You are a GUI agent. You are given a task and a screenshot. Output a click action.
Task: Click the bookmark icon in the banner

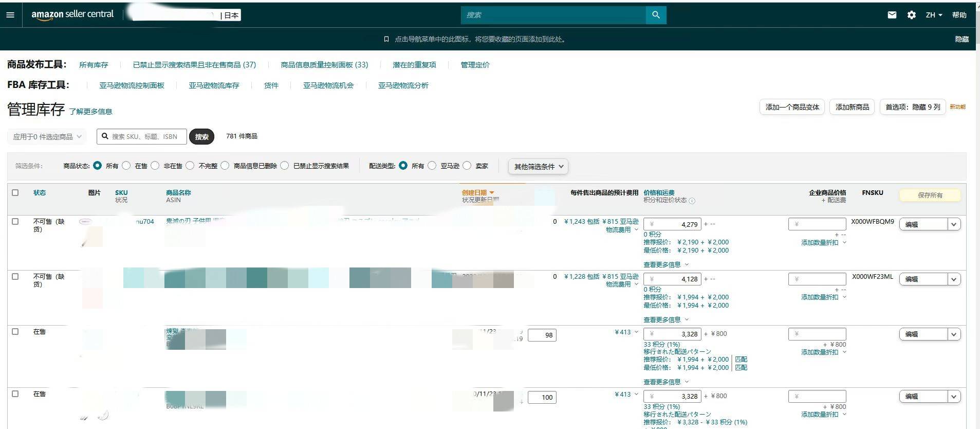386,39
